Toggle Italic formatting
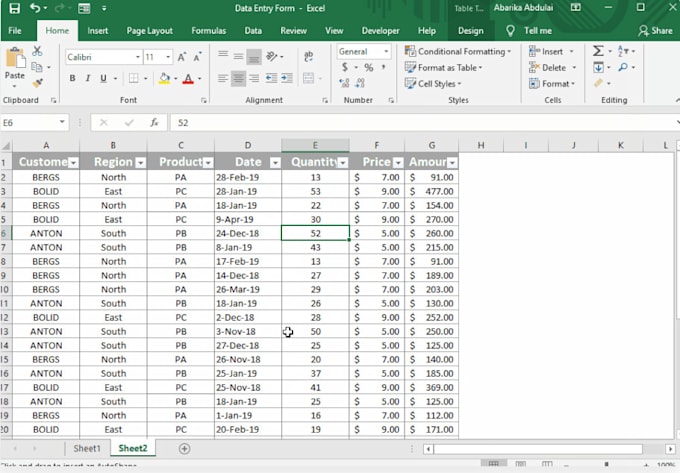Viewport: 680px width, 473px height. tap(88, 78)
